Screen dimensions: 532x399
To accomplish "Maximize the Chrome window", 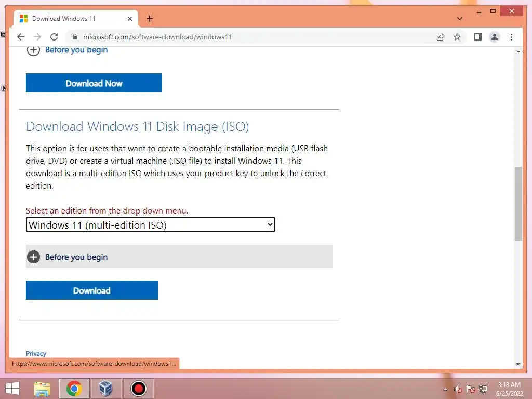I will [x=493, y=11].
